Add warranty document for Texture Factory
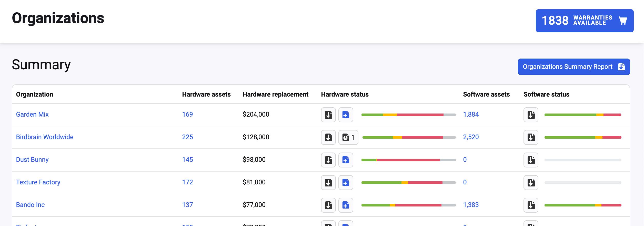This screenshot has width=644, height=226. coord(346,183)
